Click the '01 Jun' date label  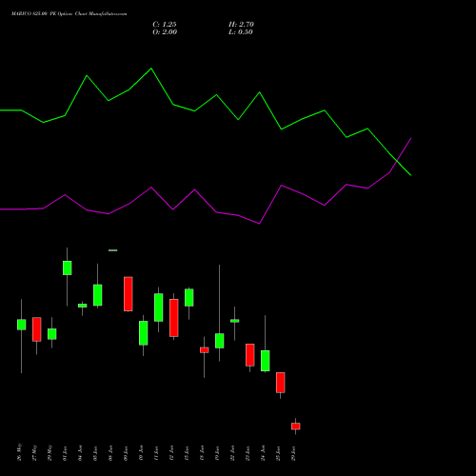coord(66,453)
